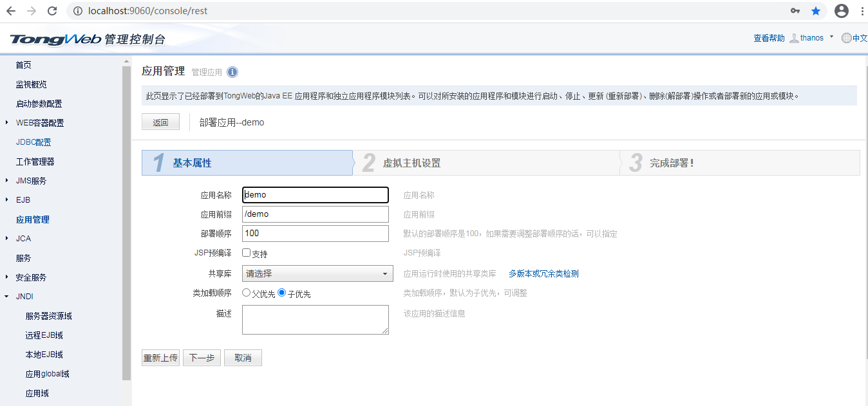Open the thanos user dropdown arrow
868x406 pixels.
tap(831, 37)
